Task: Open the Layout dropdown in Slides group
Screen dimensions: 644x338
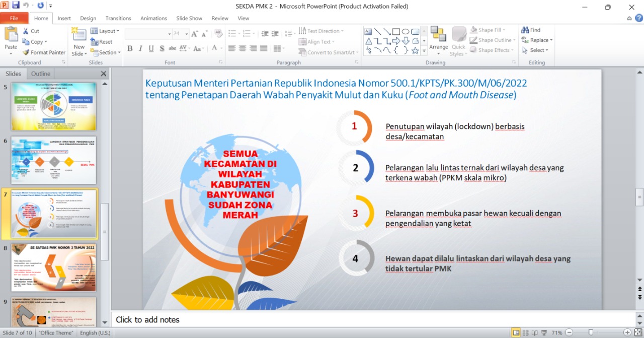Action: tap(105, 31)
